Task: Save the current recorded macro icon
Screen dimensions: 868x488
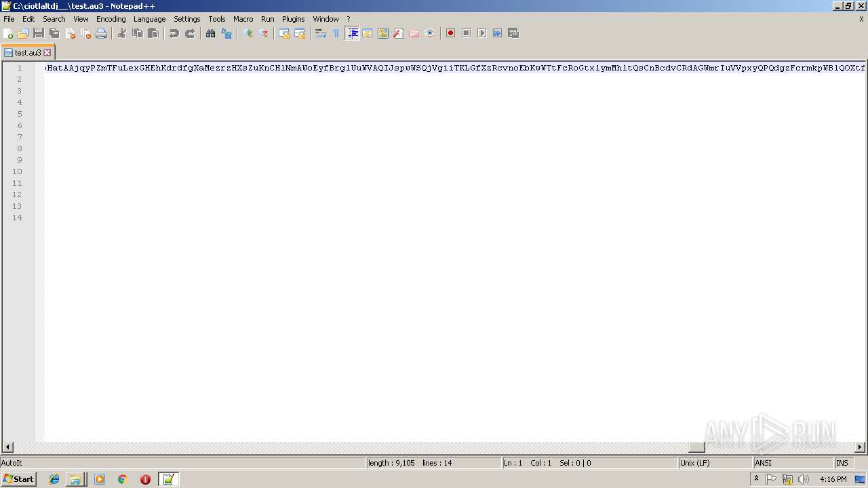Action: point(513,33)
